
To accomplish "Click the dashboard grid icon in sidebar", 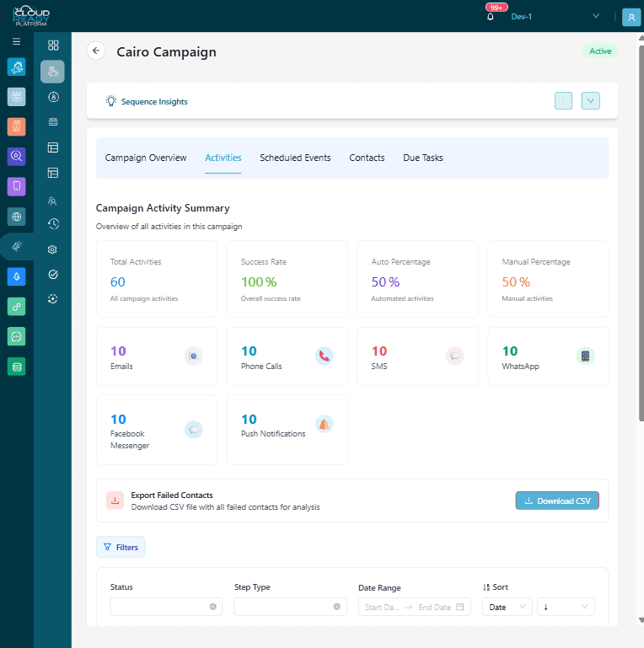I will 52,46.
